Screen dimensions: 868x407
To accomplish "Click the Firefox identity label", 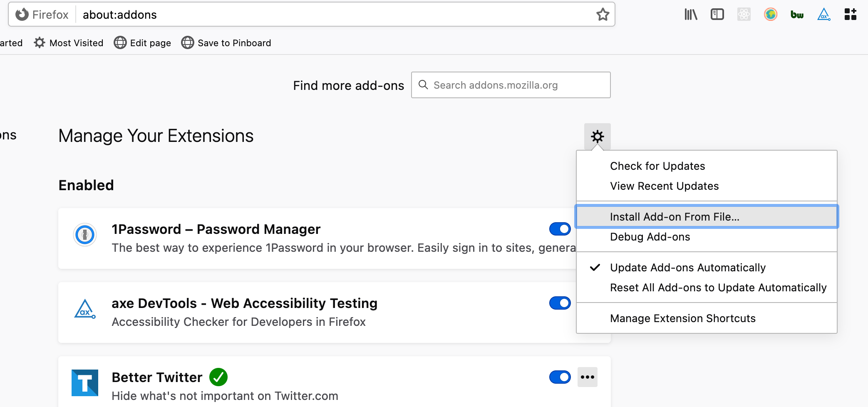I will (50, 15).
